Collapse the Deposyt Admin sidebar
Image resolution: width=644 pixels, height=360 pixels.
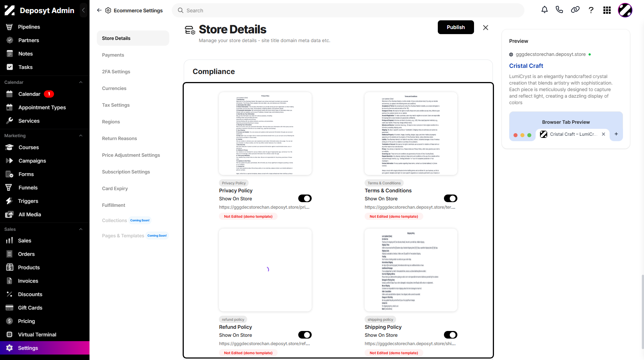pyautogui.click(x=83, y=11)
